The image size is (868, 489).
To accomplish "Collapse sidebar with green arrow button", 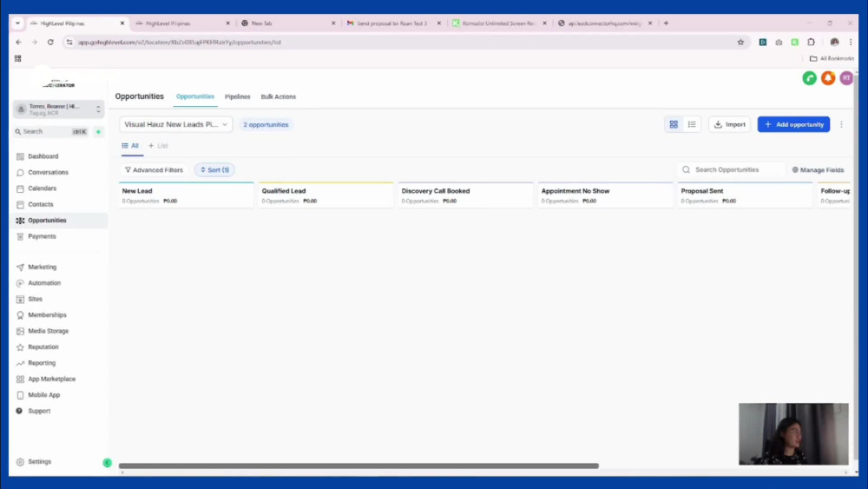I will [107, 463].
